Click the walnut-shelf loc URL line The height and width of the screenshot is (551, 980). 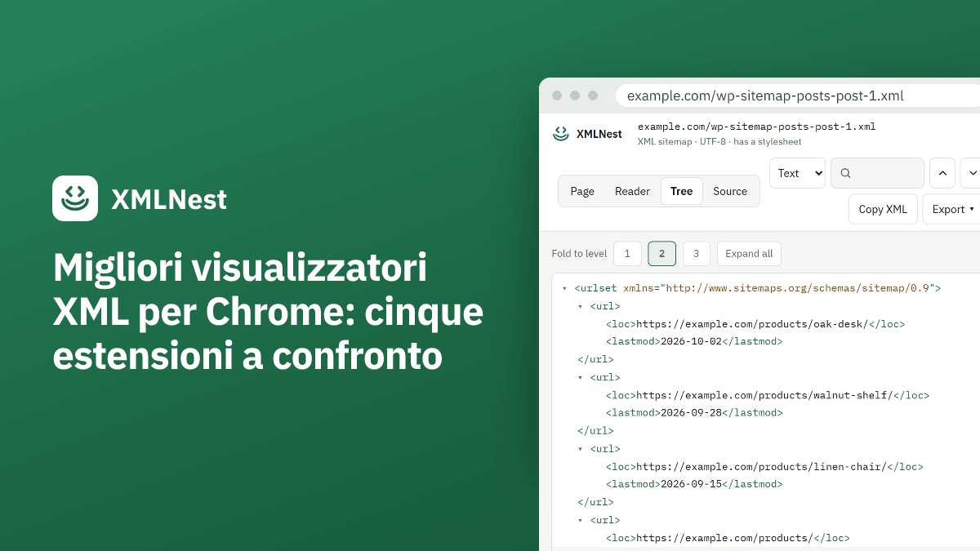768,395
